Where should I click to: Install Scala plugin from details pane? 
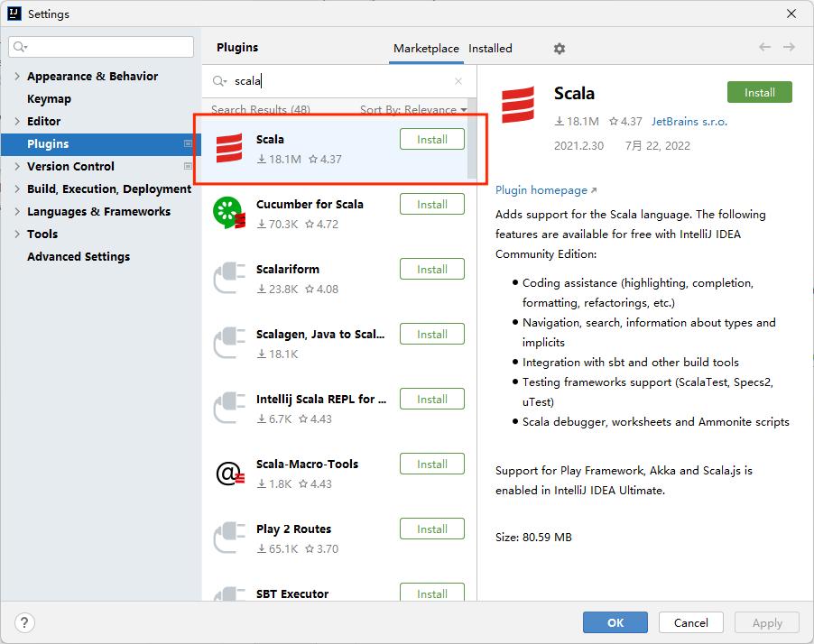click(760, 92)
